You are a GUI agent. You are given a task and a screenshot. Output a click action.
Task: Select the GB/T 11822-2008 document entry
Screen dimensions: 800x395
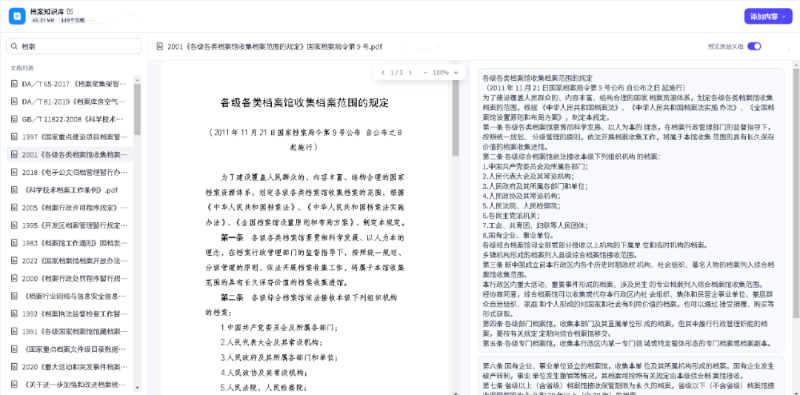click(x=69, y=119)
